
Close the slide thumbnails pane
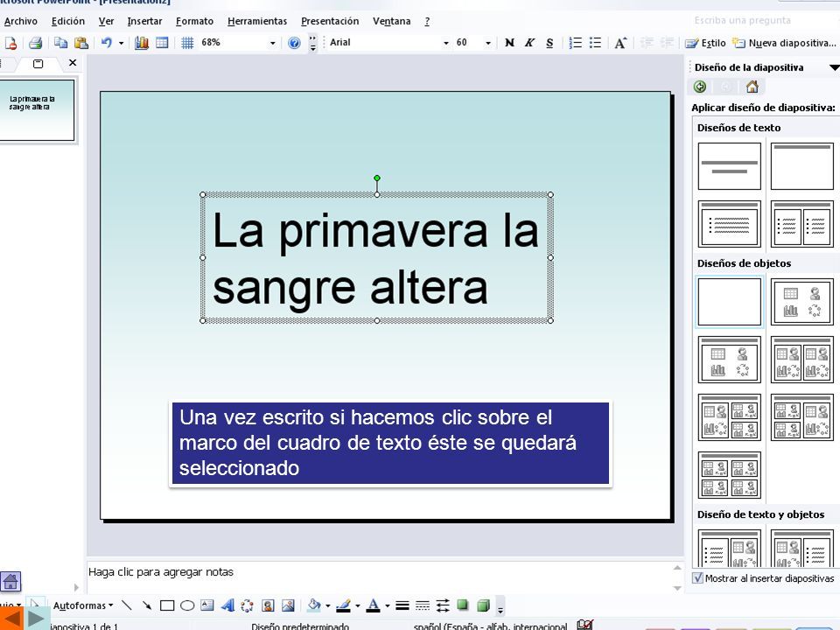coord(73,63)
